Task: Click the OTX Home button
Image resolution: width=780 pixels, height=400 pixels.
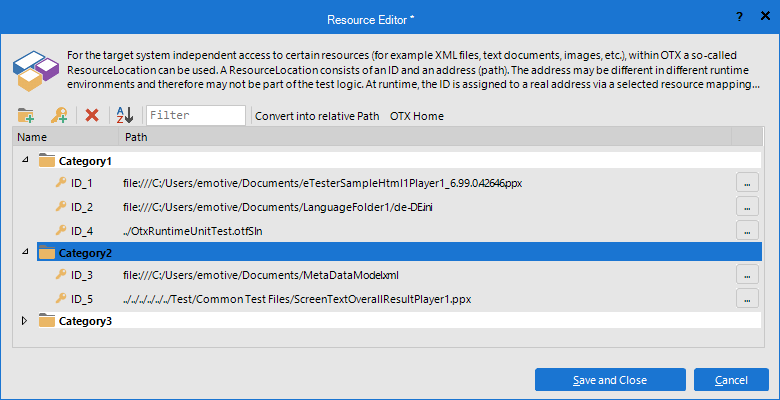Action: coord(417,116)
